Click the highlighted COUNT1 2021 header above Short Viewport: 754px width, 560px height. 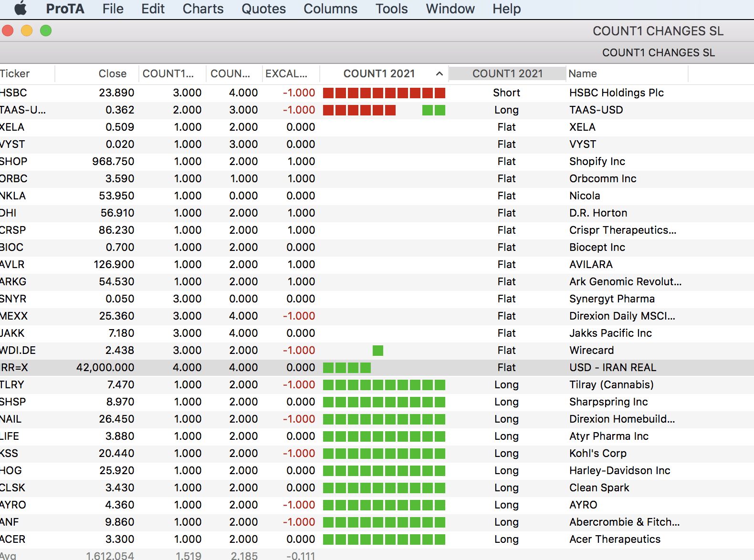[507, 73]
